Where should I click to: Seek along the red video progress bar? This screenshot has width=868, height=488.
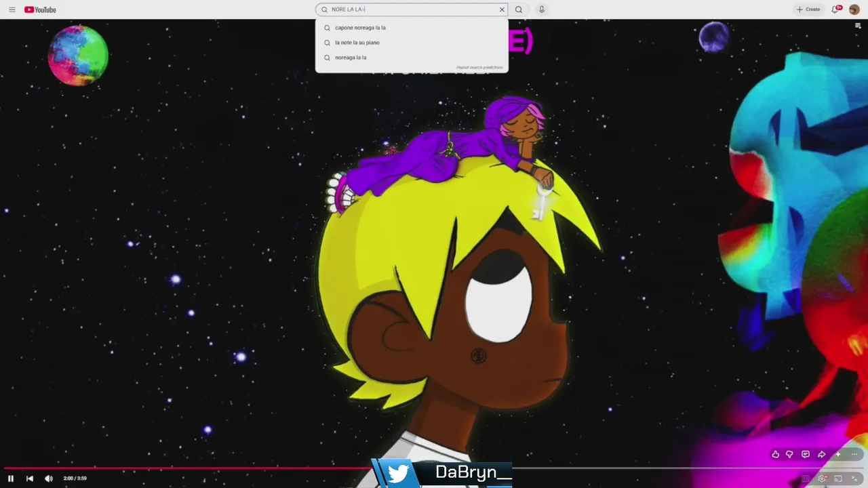click(434, 468)
